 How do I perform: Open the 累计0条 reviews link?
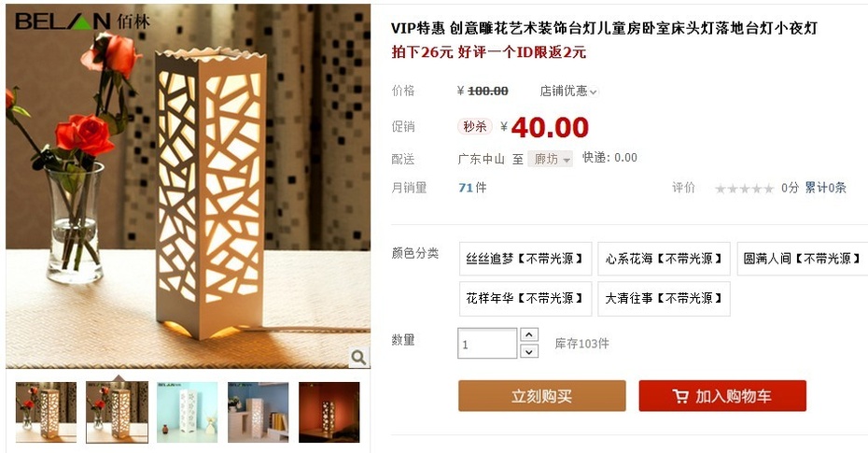tap(825, 188)
